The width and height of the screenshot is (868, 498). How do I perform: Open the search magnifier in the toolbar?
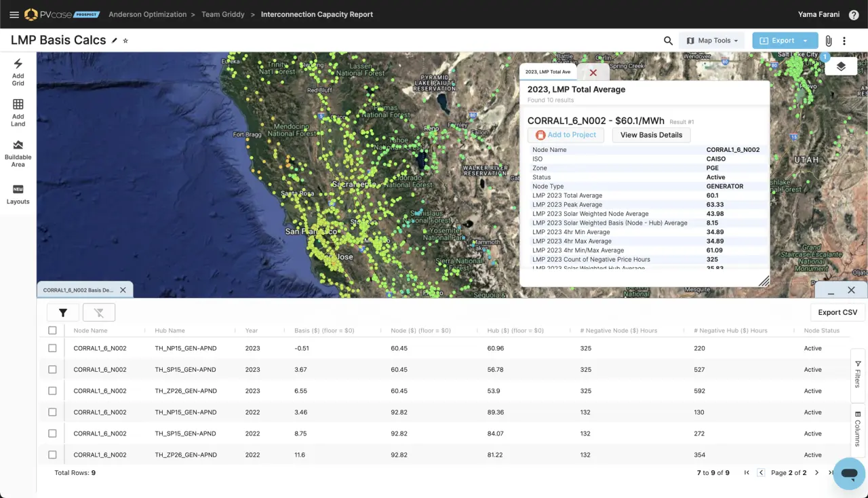(x=668, y=41)
